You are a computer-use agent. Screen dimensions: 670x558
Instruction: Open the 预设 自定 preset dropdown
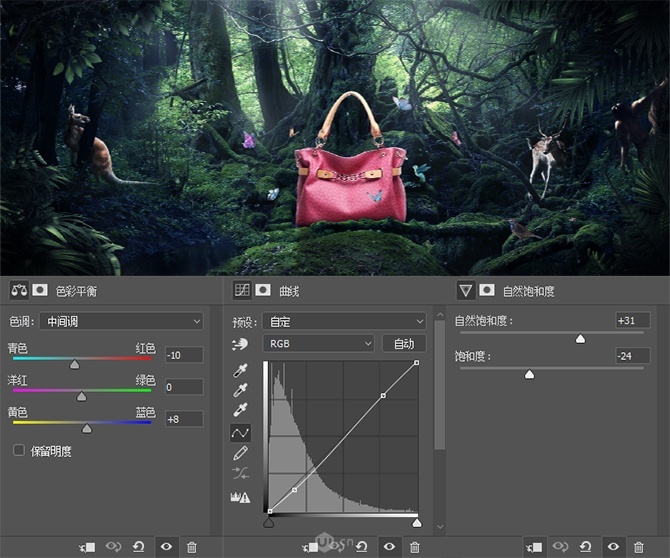click(x=344, y=321)
